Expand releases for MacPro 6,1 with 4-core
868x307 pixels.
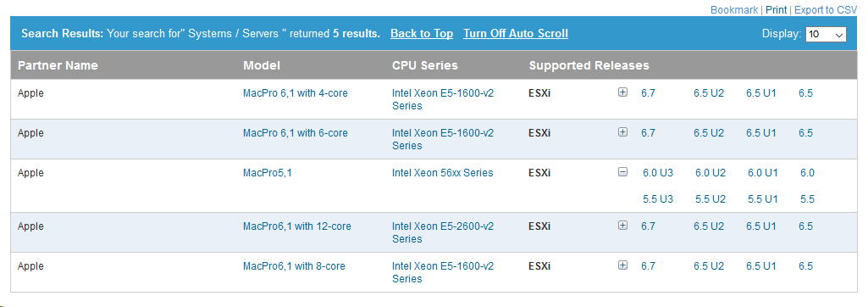coord(622,92)
